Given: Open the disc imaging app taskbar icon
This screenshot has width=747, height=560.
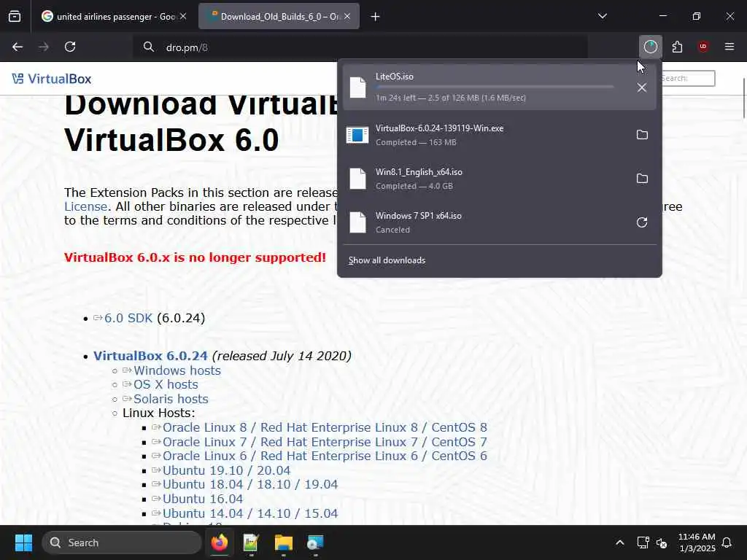Looking at the screenshot, I should (x=315, y=542).
